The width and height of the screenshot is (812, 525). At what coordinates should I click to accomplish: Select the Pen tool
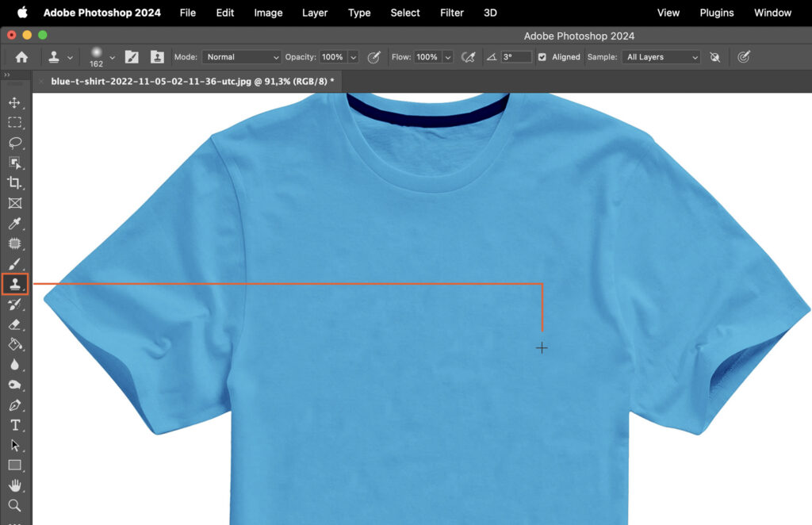coord(16,404)
